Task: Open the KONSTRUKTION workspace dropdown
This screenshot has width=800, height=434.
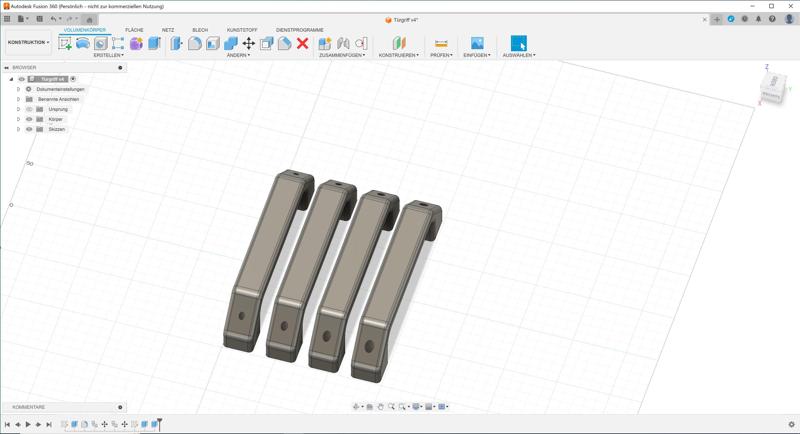Action: click(x=28, y=42)
